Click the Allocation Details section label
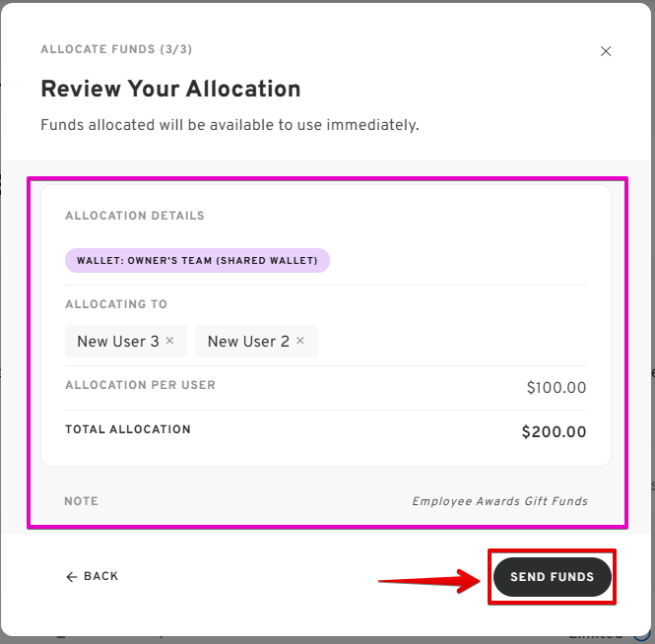The height and width of the screenshot is (644, 655). point(135,216)
